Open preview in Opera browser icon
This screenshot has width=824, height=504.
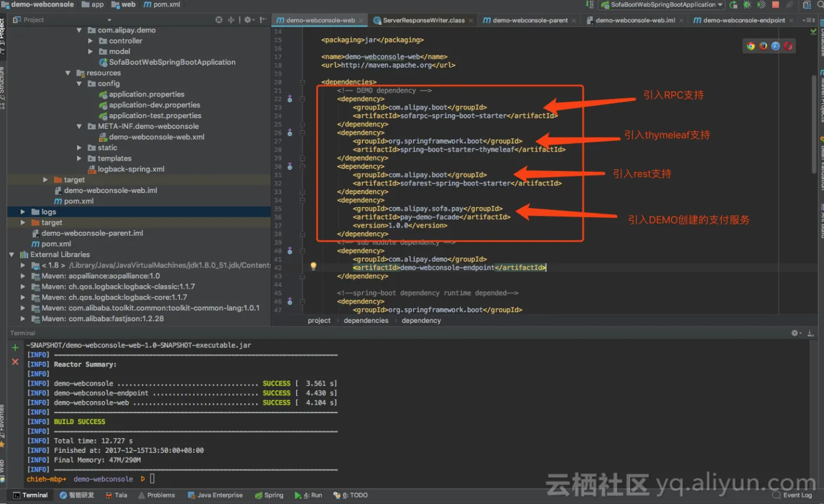pos(788,46)
